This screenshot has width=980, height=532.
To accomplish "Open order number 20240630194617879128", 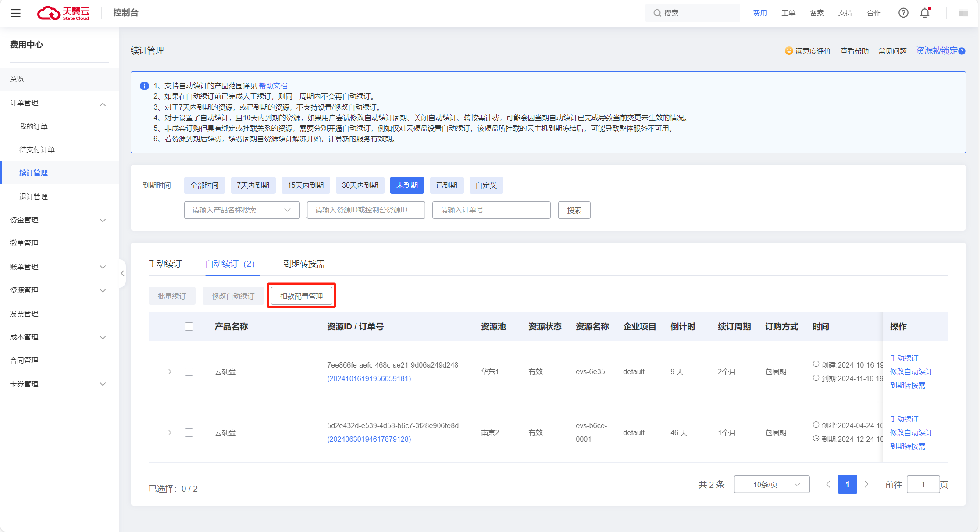I will [369, 439].
